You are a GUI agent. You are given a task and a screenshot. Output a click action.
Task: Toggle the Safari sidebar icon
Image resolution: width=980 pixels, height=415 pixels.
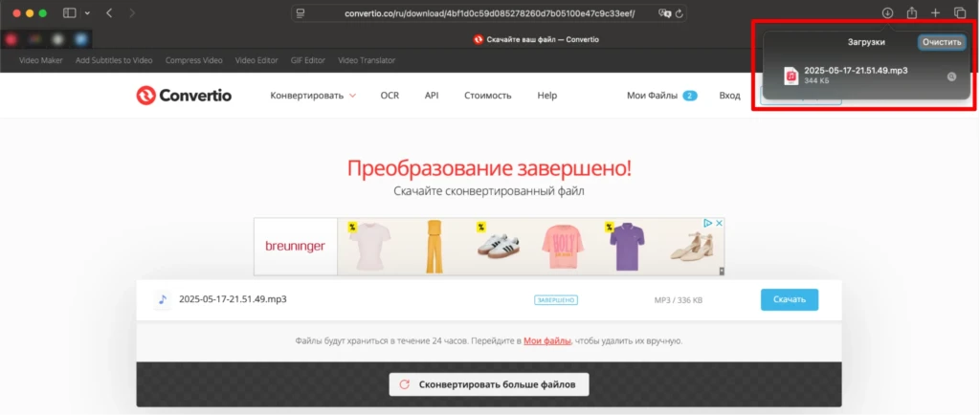point(69,13)
